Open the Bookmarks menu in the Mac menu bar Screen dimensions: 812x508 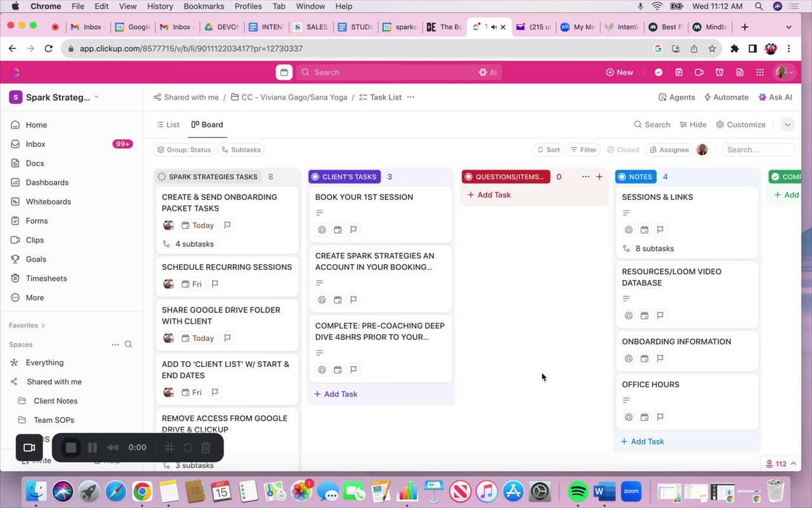(204, 6)
